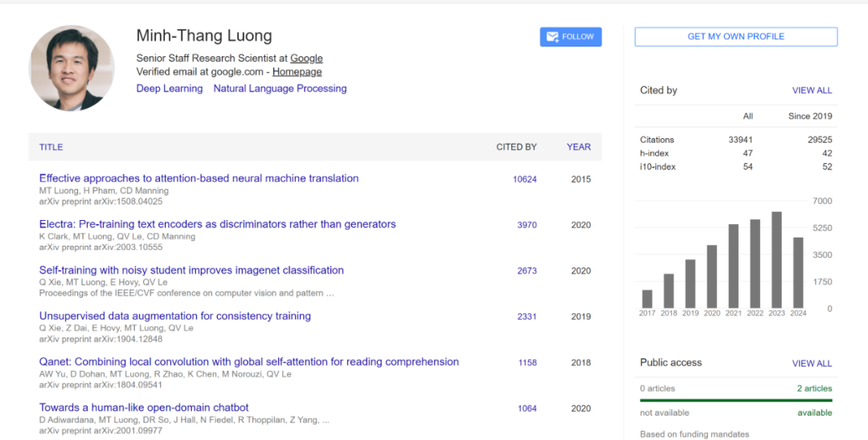The image size is (868, 440).
Task: Click the 2023 bar in citation chart
Action: 776,260
